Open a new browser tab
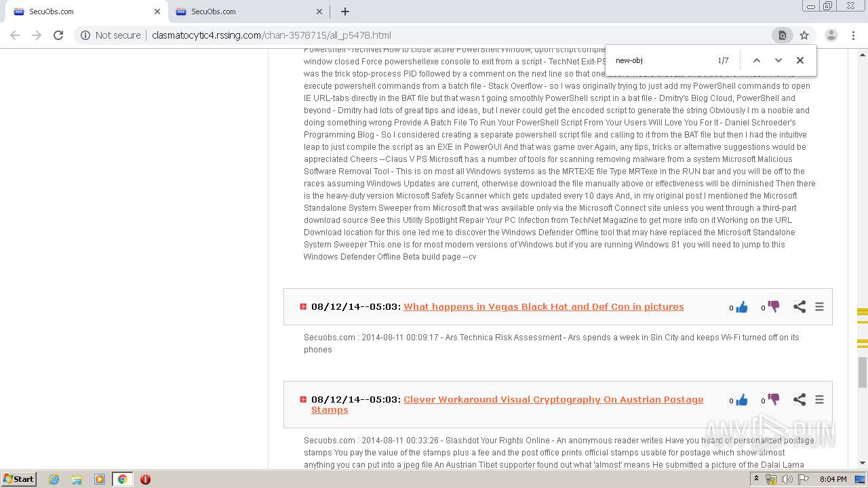868x488 pixels. 345,12
